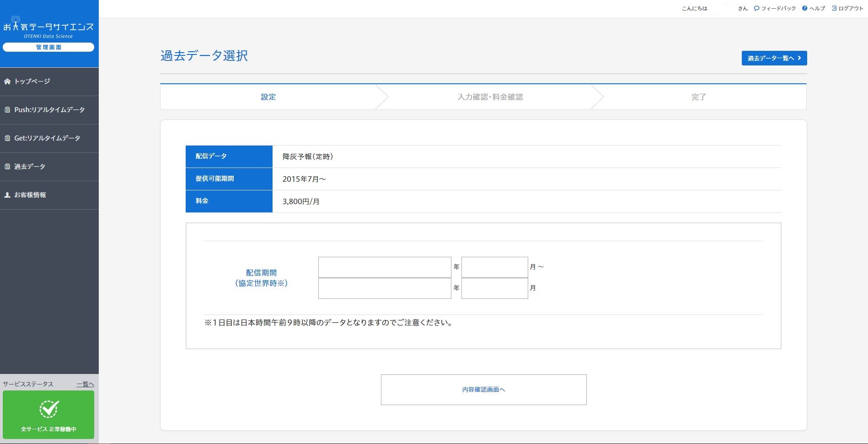Select the 入力確認・料金確認 step
The height and width of the screenshot is (444, 868).
490,97
